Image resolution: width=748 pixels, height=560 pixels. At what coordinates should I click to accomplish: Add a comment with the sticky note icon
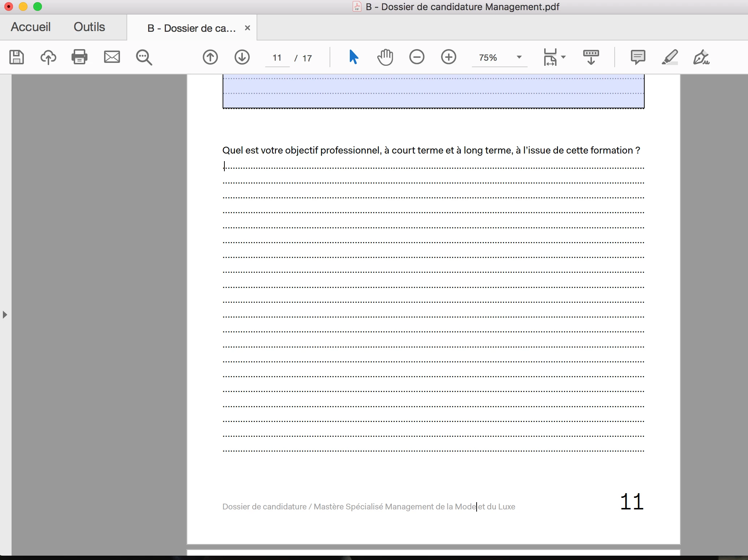(x=638, y=57)
